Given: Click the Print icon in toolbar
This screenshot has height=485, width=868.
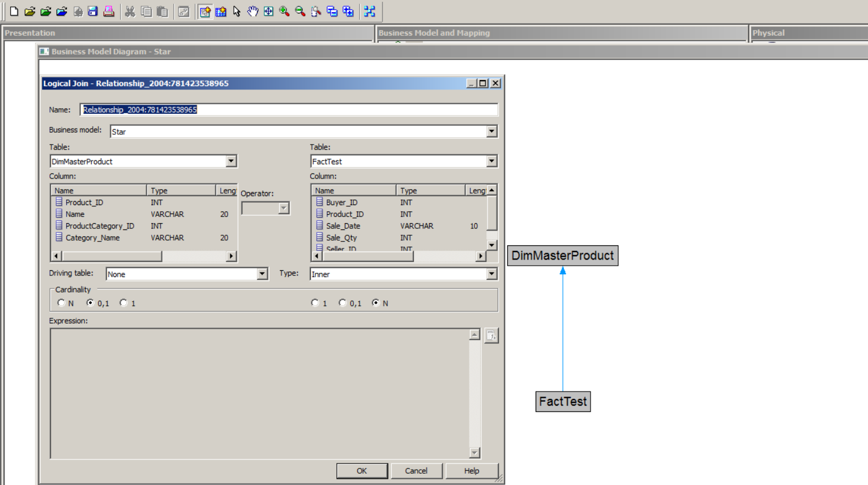Looking at the screenshot, I should click(x=109, y=11).
